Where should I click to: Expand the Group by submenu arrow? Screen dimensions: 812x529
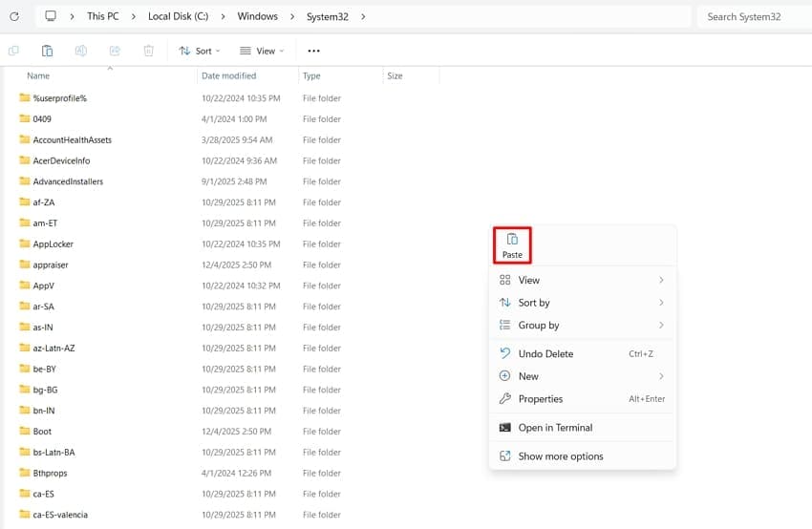pos(661,325)
